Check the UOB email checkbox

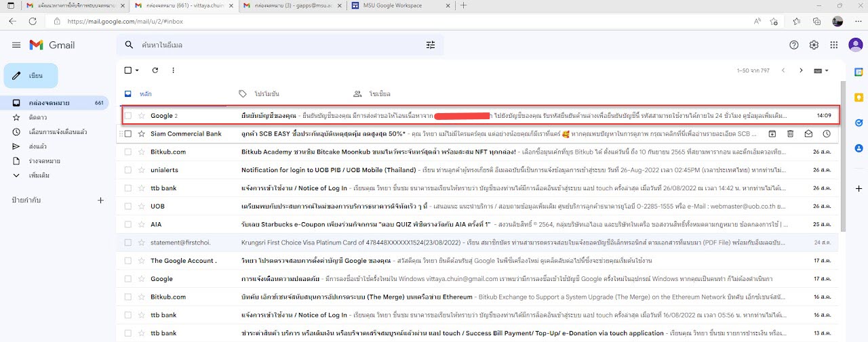[128, 206]
